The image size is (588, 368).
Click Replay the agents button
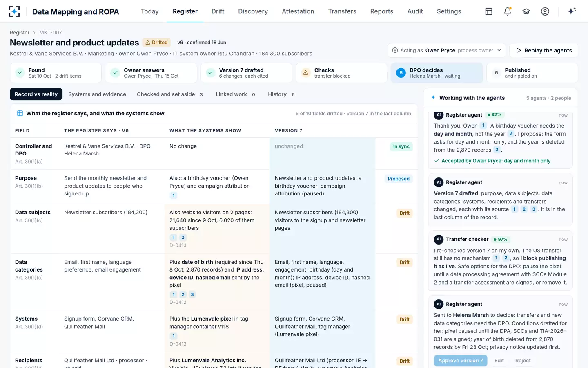point(544,50)
